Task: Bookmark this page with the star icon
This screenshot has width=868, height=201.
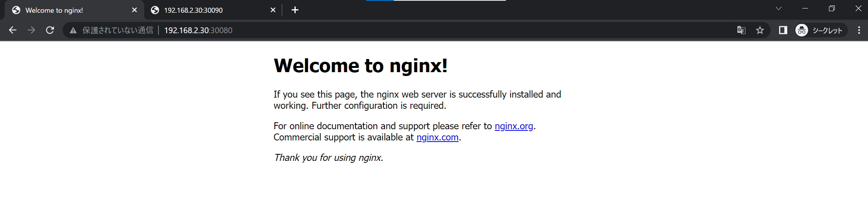Action: pos(760,30)
